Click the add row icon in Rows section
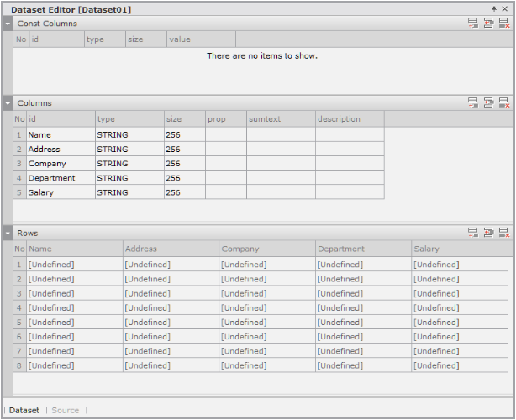This screenshot has width=516, height=420. [473, 233]
